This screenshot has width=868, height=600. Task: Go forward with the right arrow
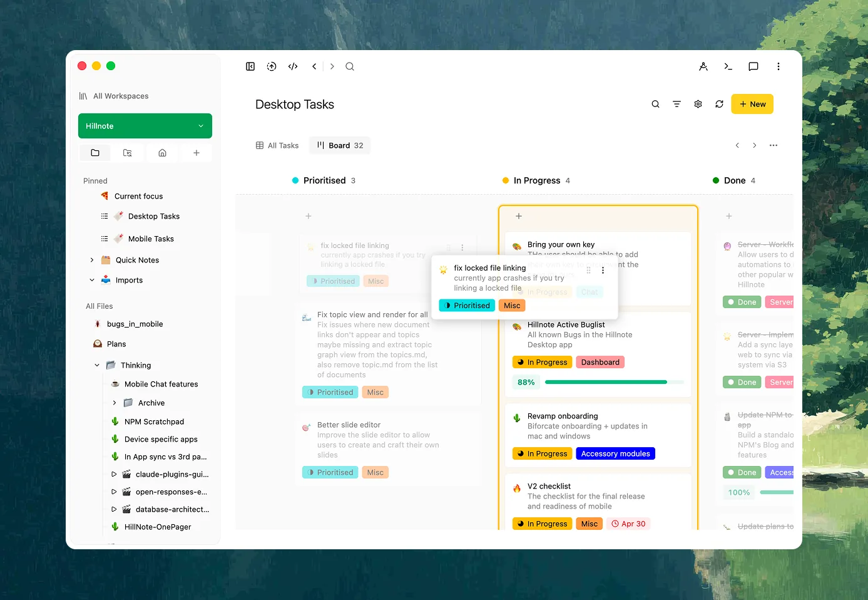(332, 66)
